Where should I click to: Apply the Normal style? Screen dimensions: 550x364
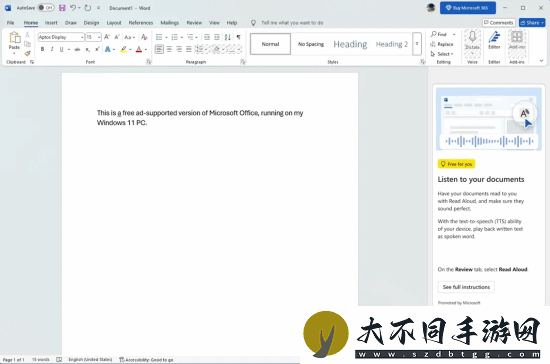pos(270,44)
